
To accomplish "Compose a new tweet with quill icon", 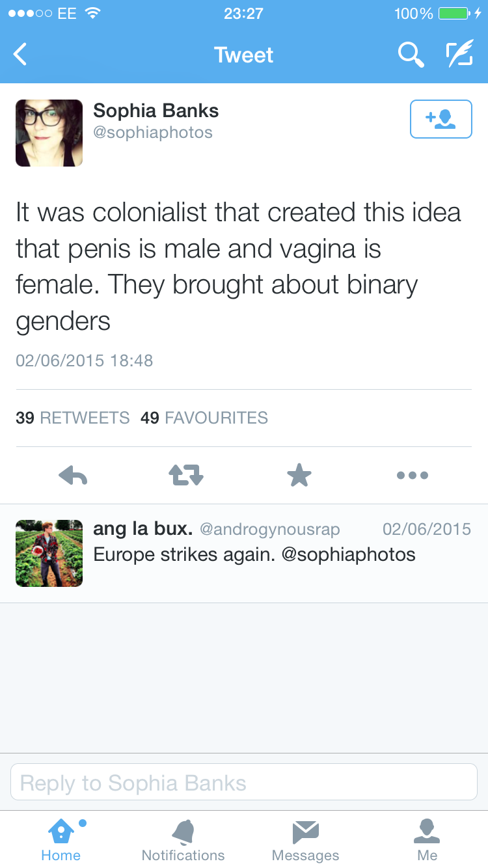I will coord(459,55).
